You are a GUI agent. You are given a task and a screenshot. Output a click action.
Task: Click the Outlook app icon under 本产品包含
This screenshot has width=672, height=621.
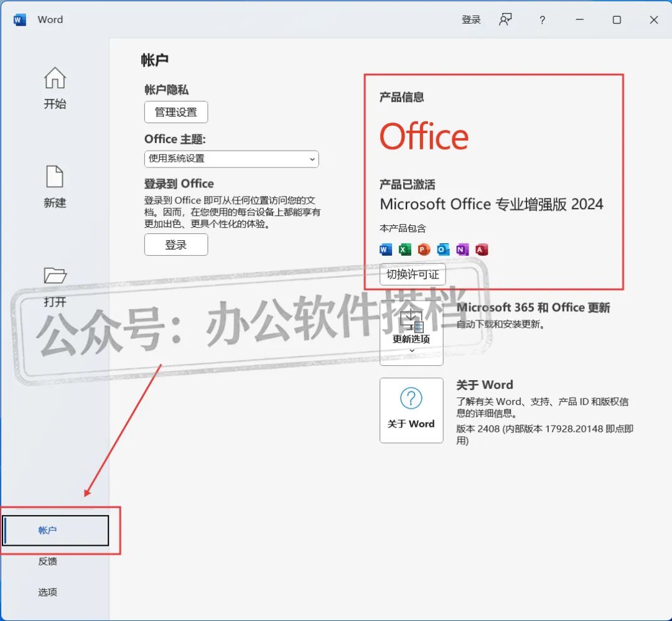pos(443,250)
